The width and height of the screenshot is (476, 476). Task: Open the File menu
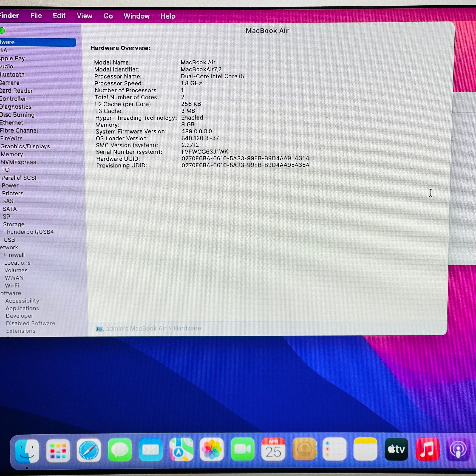click(x=36, y=16)
